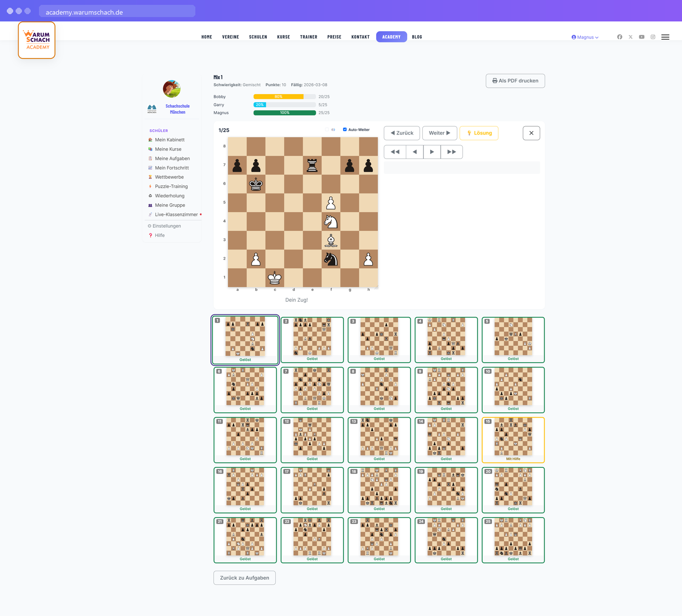Click the white pawn on b2
The image size is (682, 616).
click(256, 259)
